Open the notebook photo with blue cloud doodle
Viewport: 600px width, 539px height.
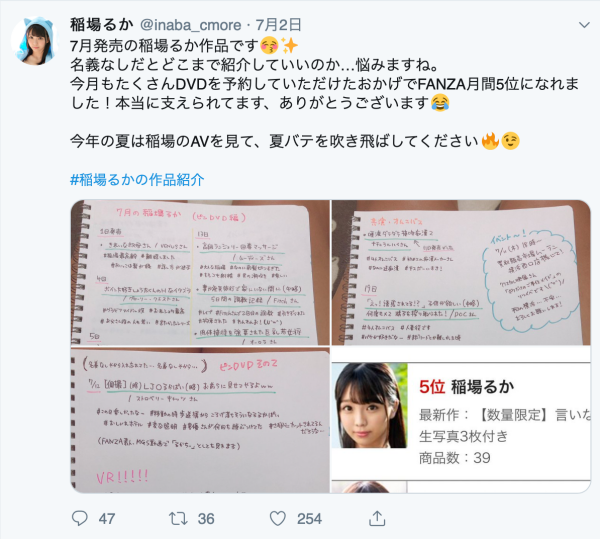461,272
